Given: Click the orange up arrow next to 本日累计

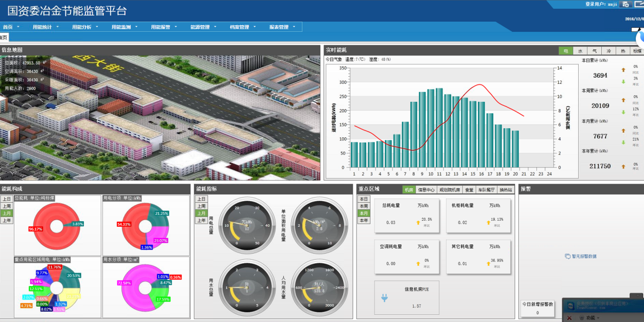Looking at the screenshot, I should (623, 69).
